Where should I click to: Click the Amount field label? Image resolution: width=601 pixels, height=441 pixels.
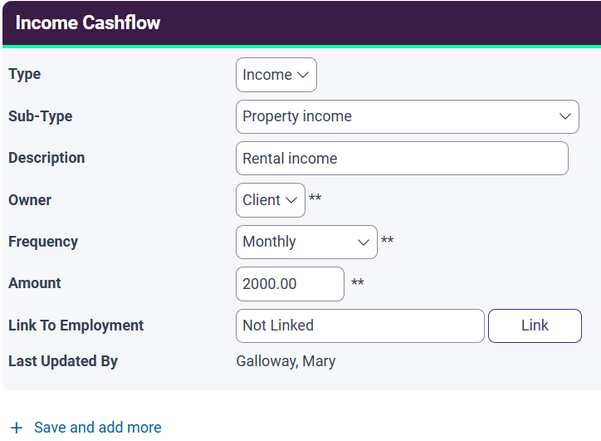coord(35,284)
